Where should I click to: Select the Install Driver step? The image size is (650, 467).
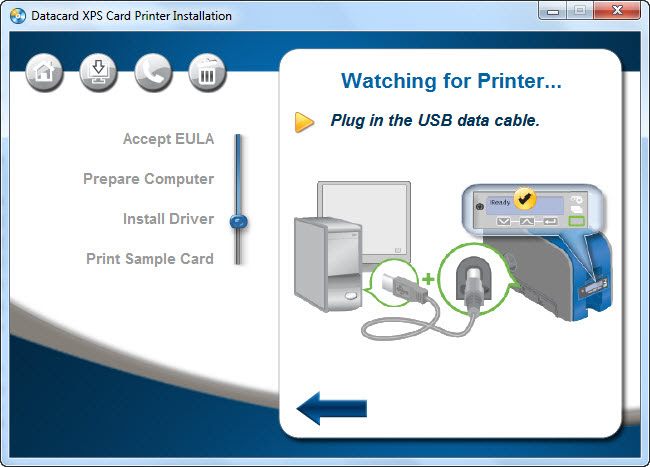[x=168, y=218]
